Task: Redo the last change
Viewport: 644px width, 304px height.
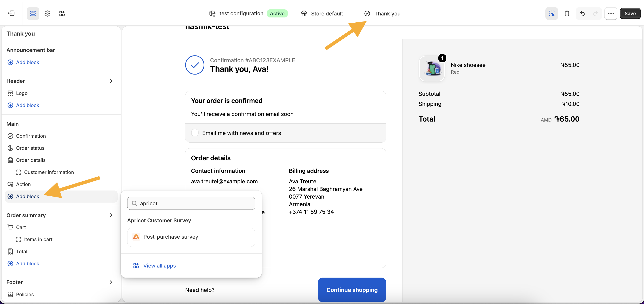Action: pyautogui.click(x=595, y=13)
